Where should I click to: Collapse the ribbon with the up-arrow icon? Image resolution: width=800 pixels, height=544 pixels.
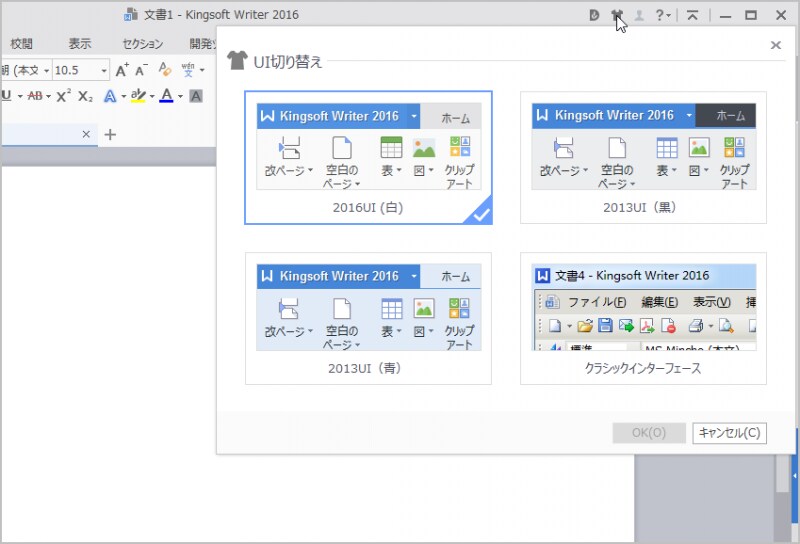point(692,15)
